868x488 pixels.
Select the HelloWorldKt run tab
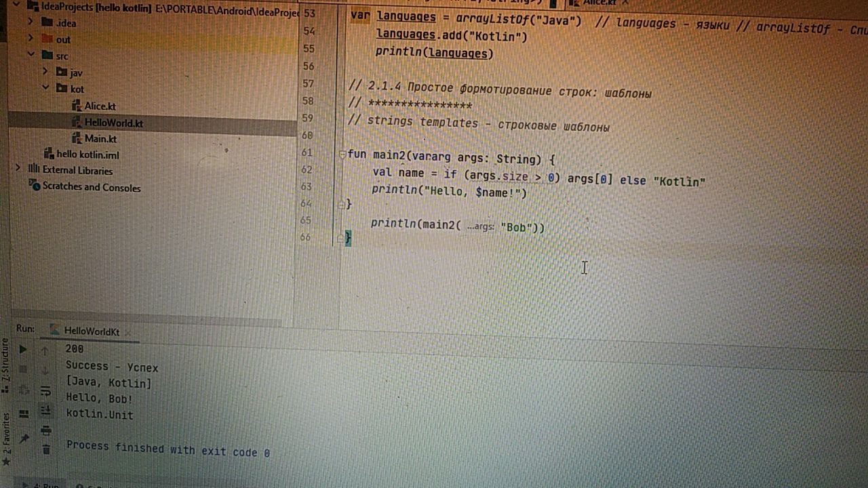tap(92, 331)
